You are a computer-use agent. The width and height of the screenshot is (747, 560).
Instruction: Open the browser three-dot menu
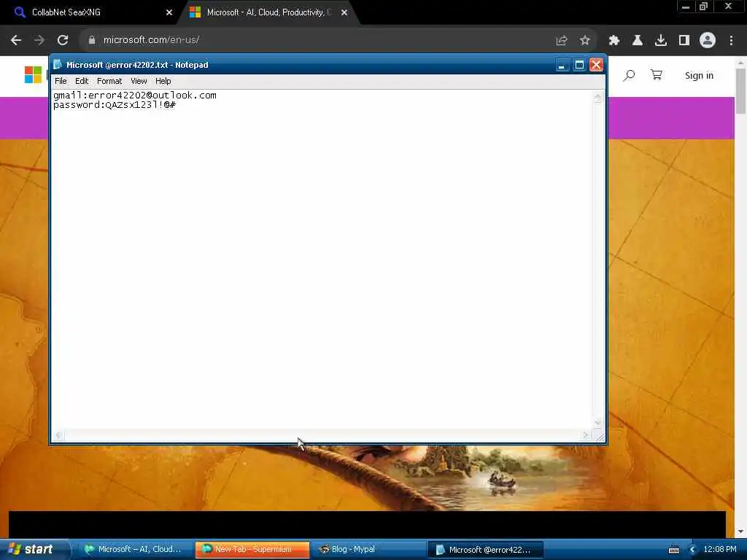pos(731,41)
